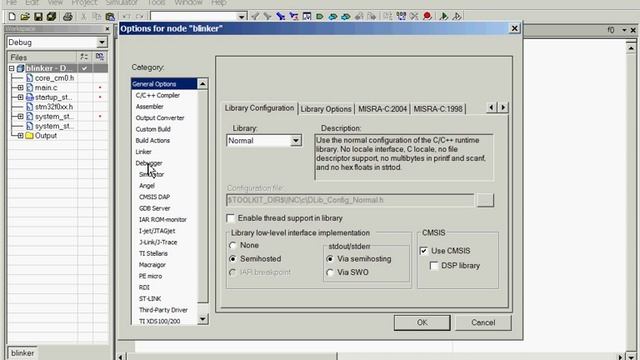
Task: Click category list scroll down arrow
Action: coord(202,319)
